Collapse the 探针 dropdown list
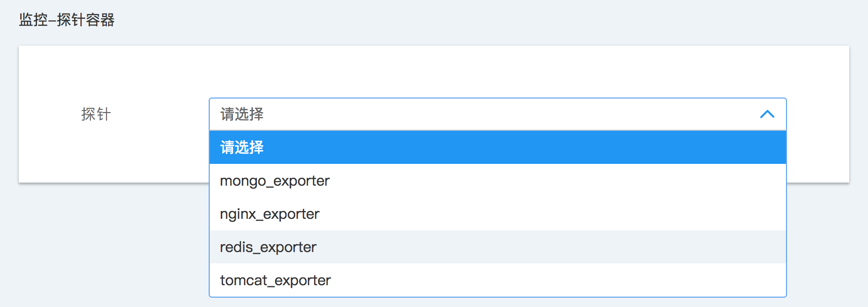 [767, 114]
